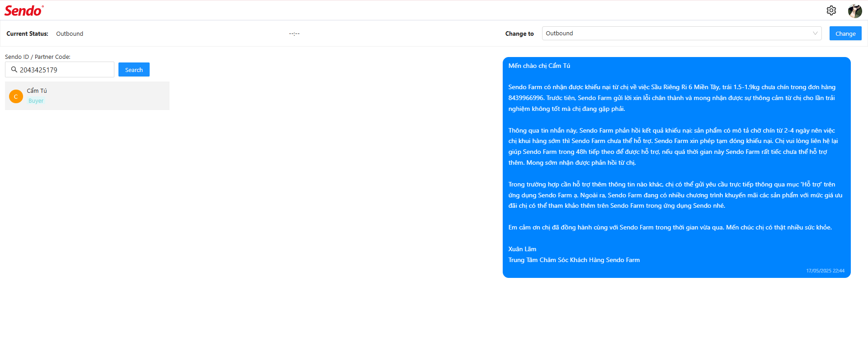Focus the Sendo ID / Partner Code field
Viewport: 868px width, 339px height.
60,70
